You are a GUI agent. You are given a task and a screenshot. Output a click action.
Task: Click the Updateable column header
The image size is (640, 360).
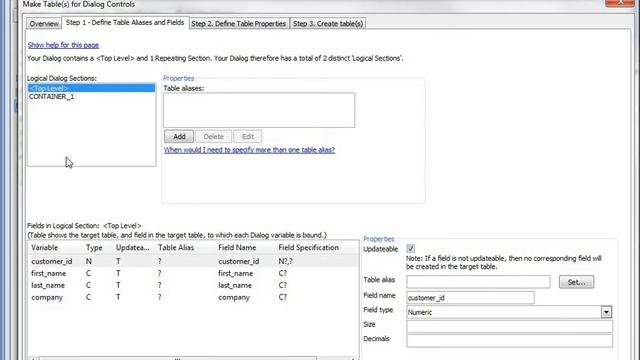[x=134, y=248]
